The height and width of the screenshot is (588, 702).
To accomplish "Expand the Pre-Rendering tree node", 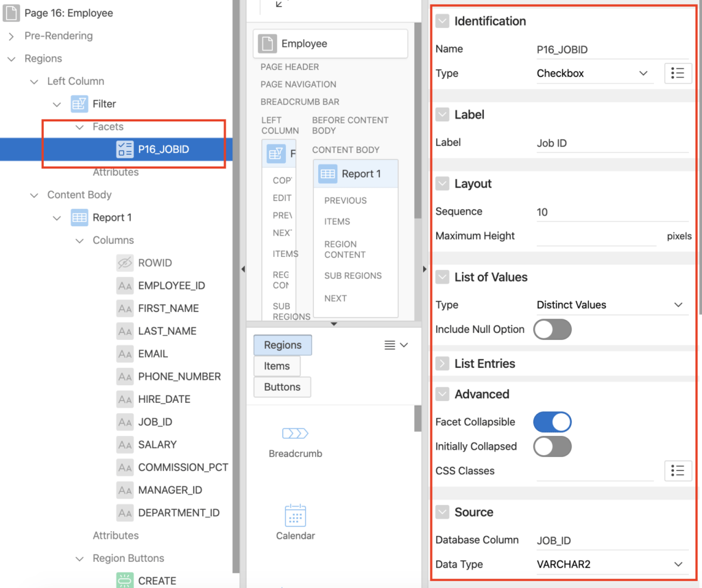I will [x=11, y=36].
